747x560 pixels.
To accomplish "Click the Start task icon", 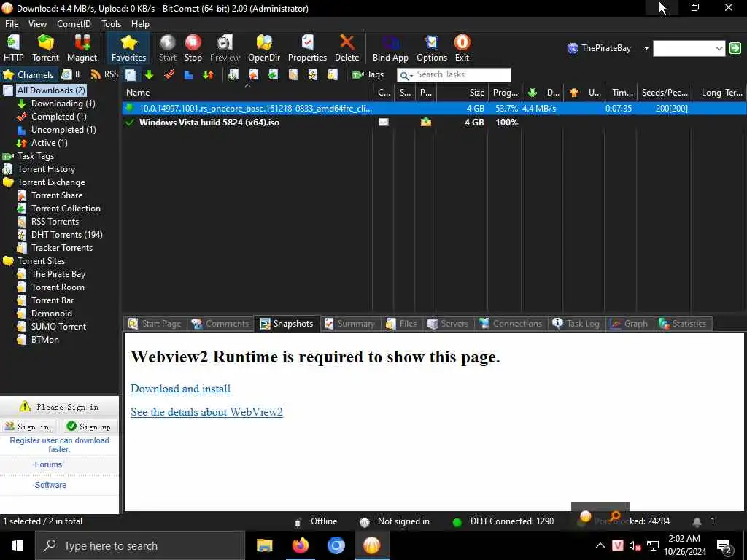I will click(x=168, y=48).
